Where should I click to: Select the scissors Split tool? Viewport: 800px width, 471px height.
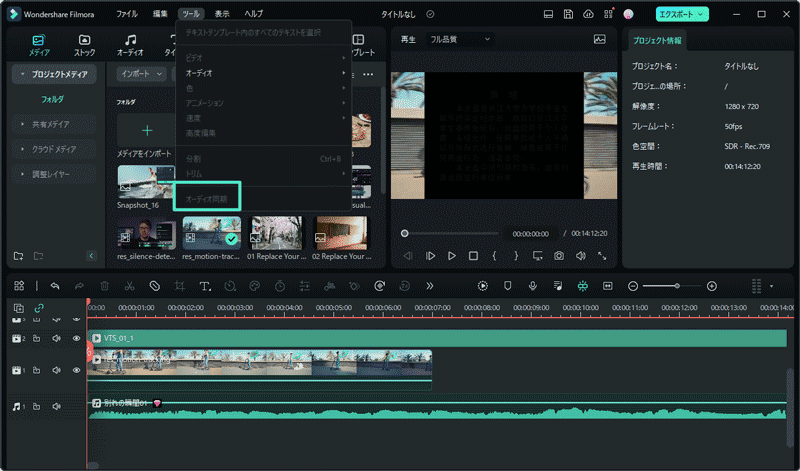point(130,286)
